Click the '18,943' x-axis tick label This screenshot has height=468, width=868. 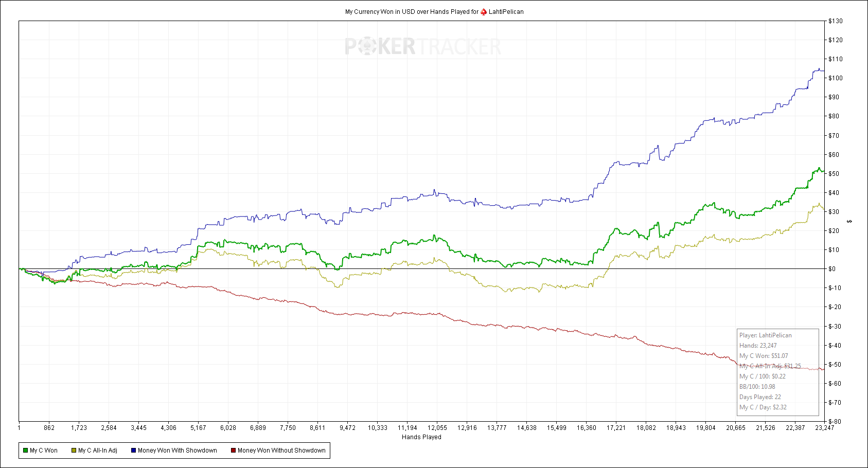tap(676, 428)
